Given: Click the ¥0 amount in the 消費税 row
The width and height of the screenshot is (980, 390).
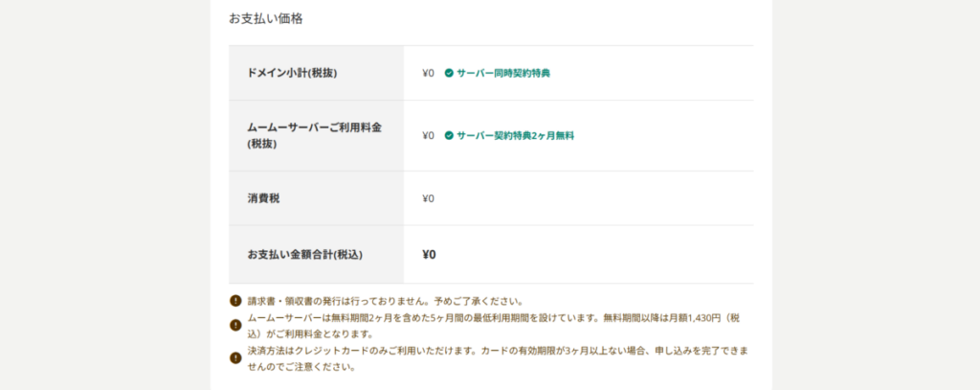Looking at the screenshot, I should coord(428,198).
